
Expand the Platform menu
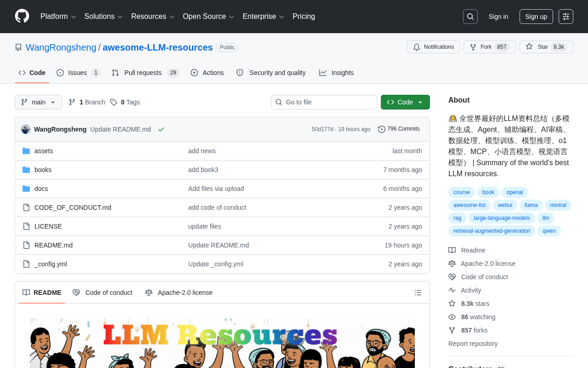(x=58, y=17)
